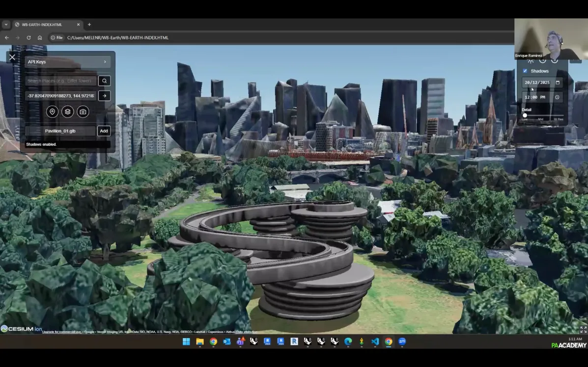This screenshot has height=367, width=588.
Task: Open a new browser tab
Action: pos(89,25)
